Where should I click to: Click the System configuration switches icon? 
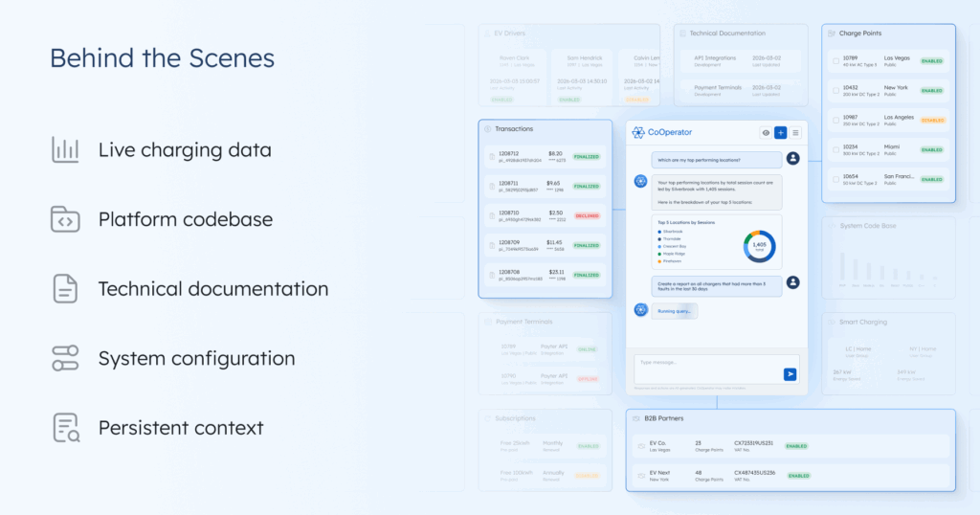click(x=65, y=358)
